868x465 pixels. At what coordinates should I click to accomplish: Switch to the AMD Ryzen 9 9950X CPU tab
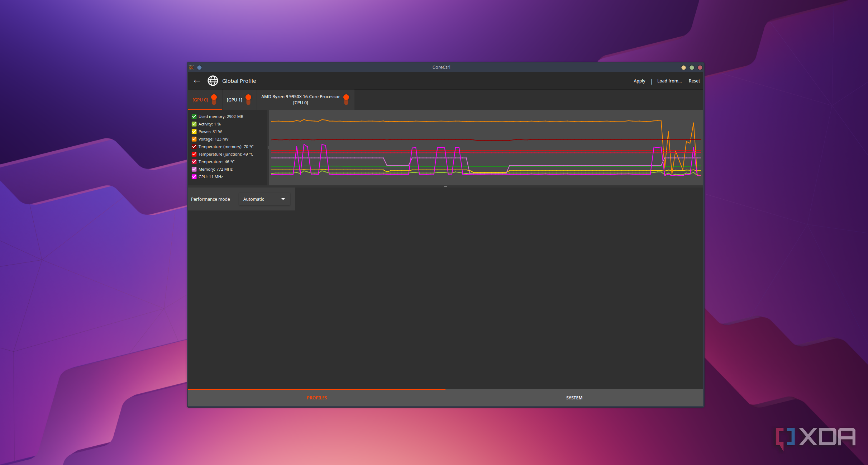click(306, 100)
